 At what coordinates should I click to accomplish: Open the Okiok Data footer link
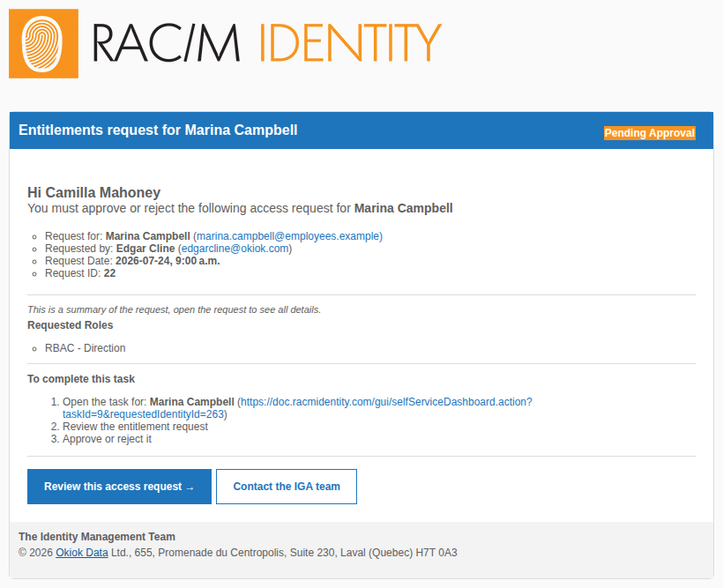coord(82,553)
